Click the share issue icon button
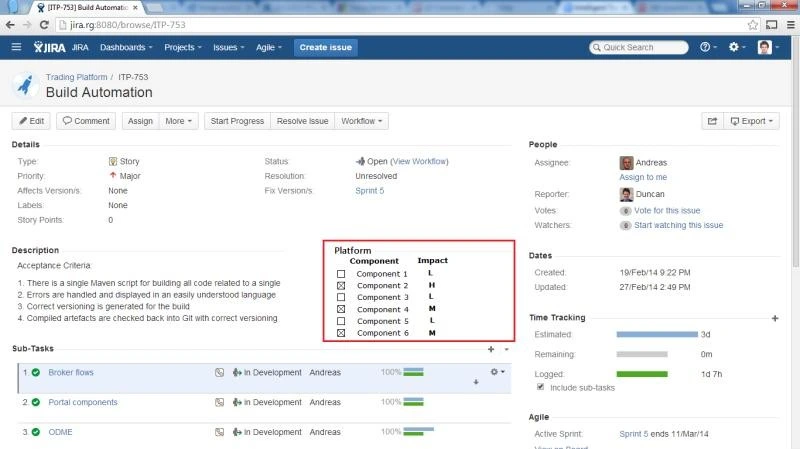800x449 pixels. [x=712, y=121]
